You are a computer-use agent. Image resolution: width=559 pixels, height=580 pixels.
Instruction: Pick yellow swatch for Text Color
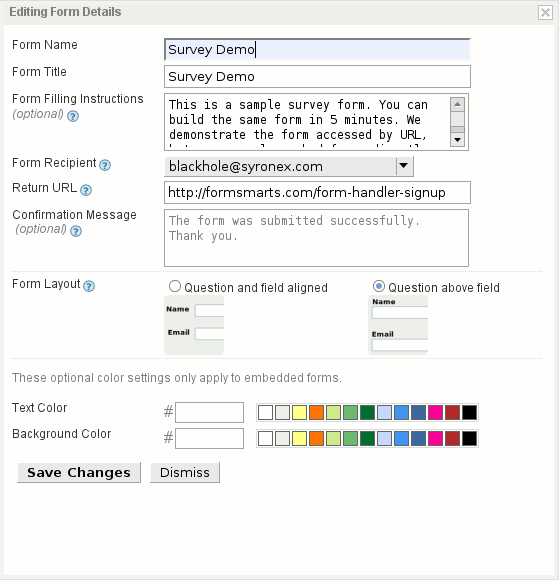pyautogui.click(x=299, y=412)
